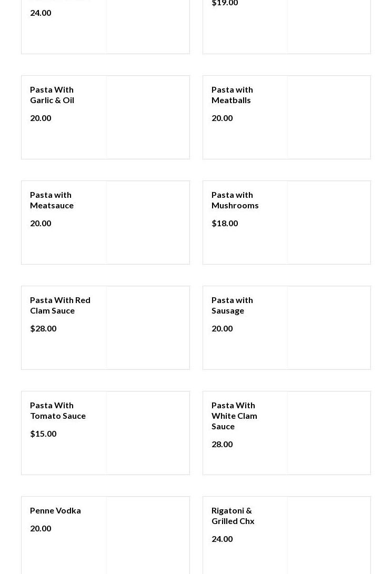Click the 24.00 price under Rigatoni & Grilled Chx
Viewport: 392px width, 574px height.
[222, 539]
